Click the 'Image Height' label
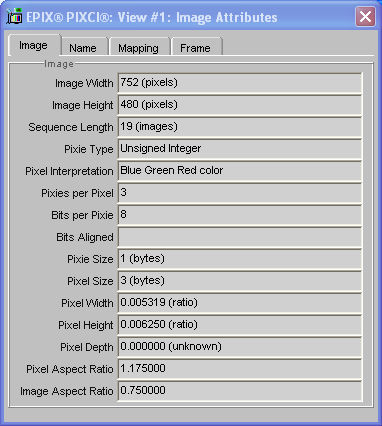The width and height of the screenshot is (382, 426). coord(83,105)
